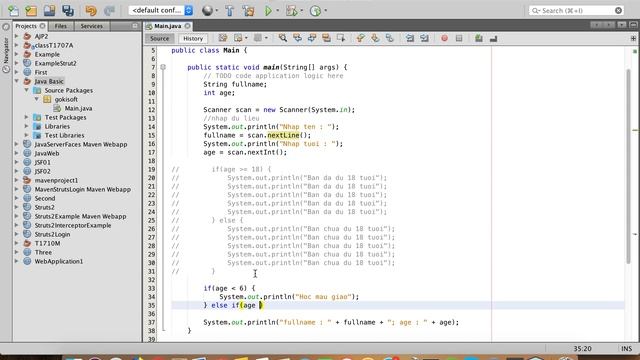The width and height of the screenshot is (640, 360).
Task: Click the Find Next Occurrence icon
Action: (x=312, y=38)
